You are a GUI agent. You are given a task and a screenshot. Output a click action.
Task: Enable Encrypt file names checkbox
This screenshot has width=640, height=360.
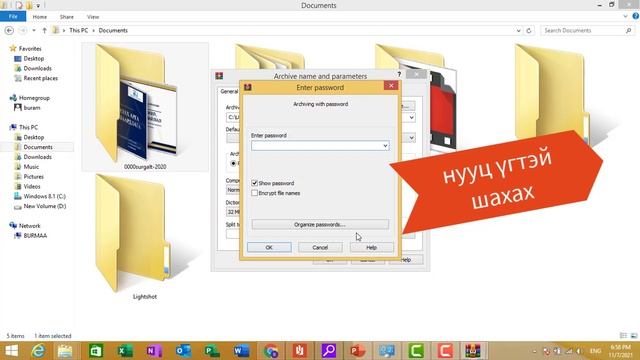click(255, 193)
